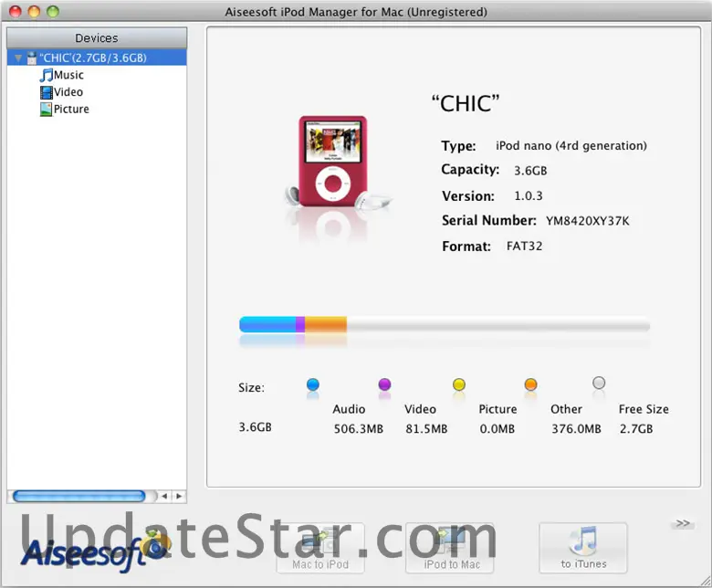The height and width of the screenshot is (588, 712).
Task: Click the sidebar scroll left arrow
Action: 164,497
